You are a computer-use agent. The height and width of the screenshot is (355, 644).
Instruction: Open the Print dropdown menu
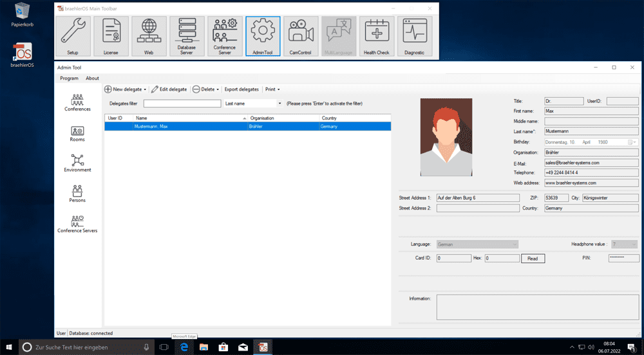(x=272, y=89)
